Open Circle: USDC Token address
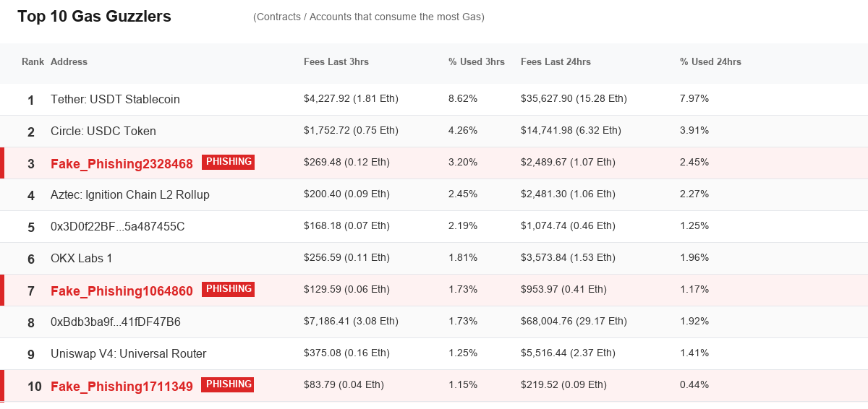868x409 pixels. (x=103, y=131)
